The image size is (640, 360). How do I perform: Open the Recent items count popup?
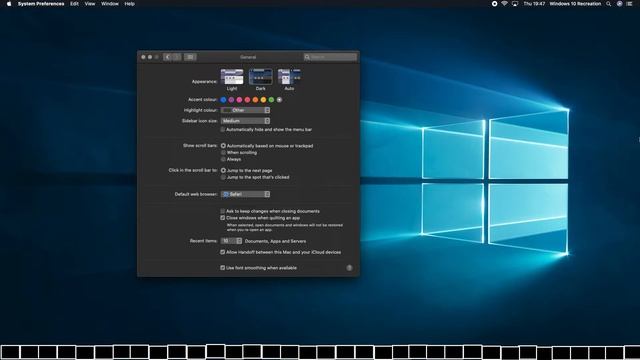tap(231, 241)
